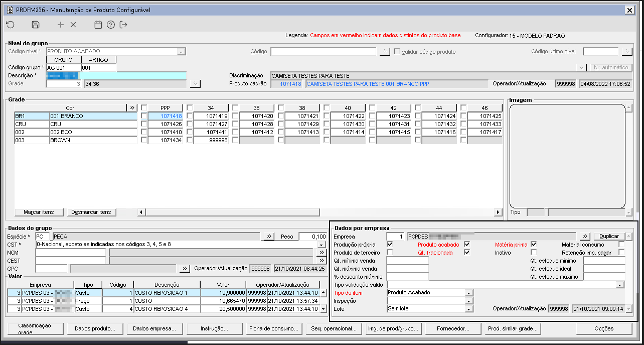Click the X delete-record toolbar icon

coord(73,25)
